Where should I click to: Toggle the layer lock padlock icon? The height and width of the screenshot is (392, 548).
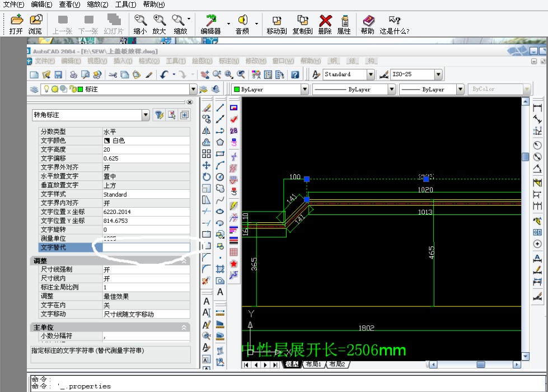coord(72,89)
